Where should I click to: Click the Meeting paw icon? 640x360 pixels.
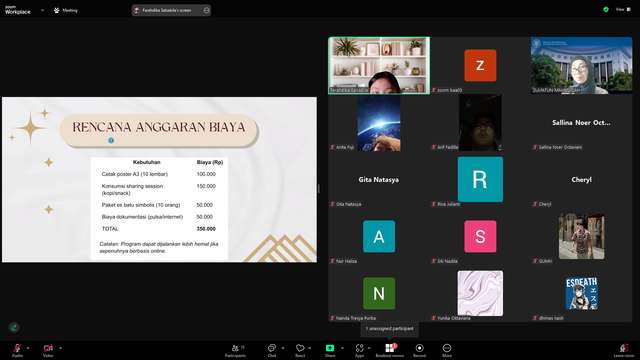point(57,10)
